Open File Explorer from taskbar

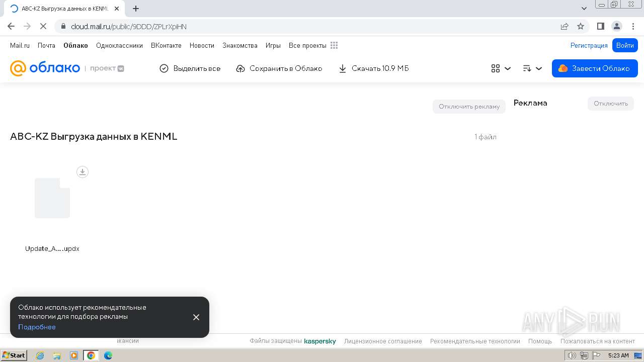coord(57,355)
